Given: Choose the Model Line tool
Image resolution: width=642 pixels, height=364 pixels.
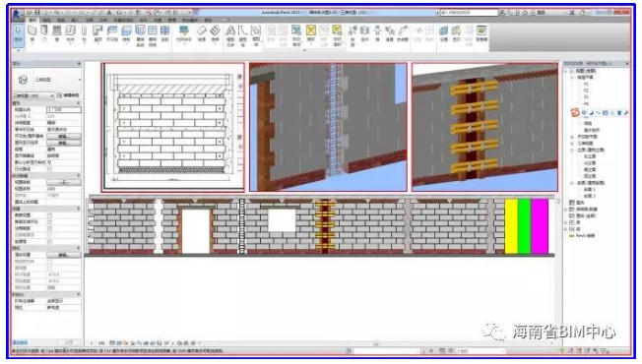Looking at the screenshot, I should click(243, 35).
